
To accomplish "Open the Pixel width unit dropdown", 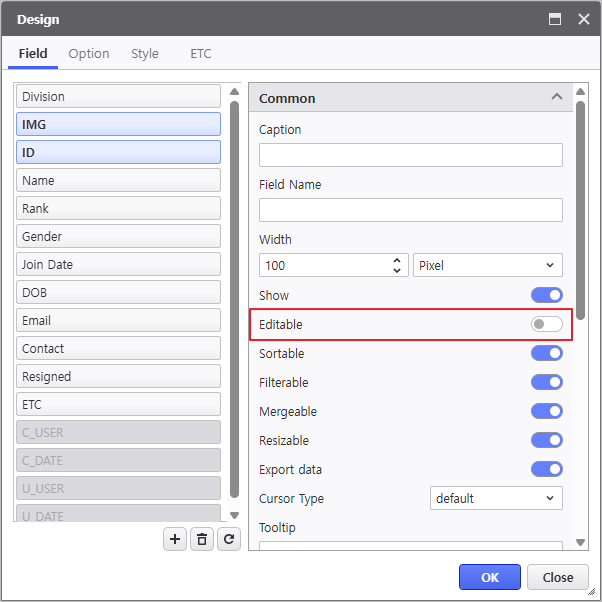I will [487, 265].
